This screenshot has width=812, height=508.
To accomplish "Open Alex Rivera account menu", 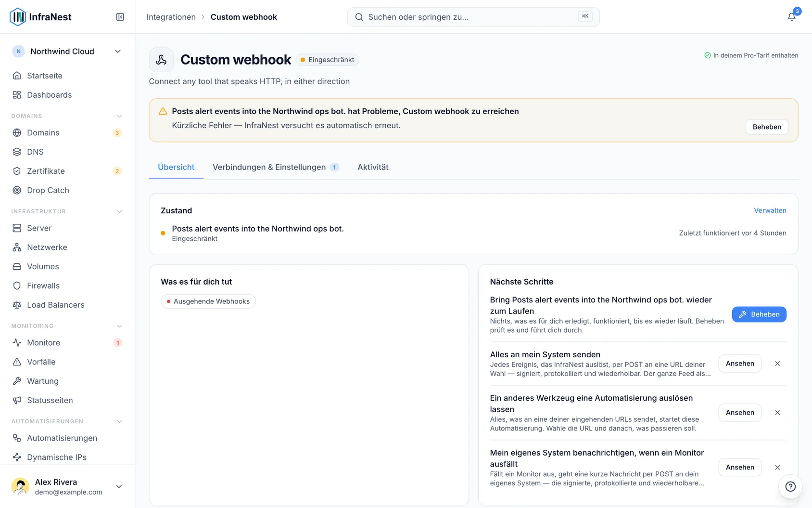I will pyautogui.click(x=67, y=486).
